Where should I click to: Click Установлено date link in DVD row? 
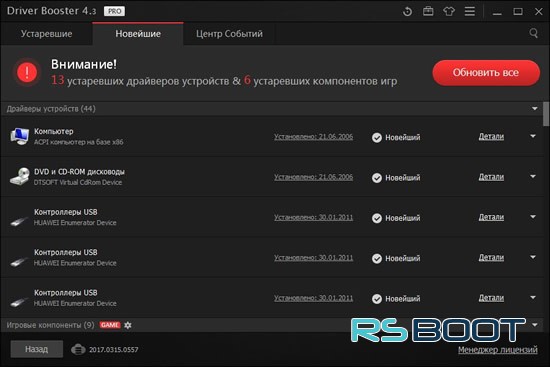(313, 177)
